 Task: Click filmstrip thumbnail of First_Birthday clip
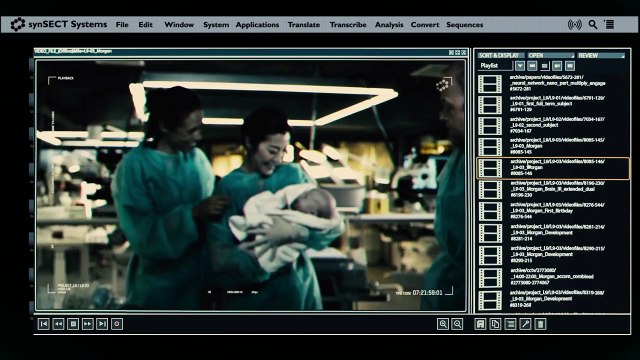pyautogui.click(x=490, y=211)
